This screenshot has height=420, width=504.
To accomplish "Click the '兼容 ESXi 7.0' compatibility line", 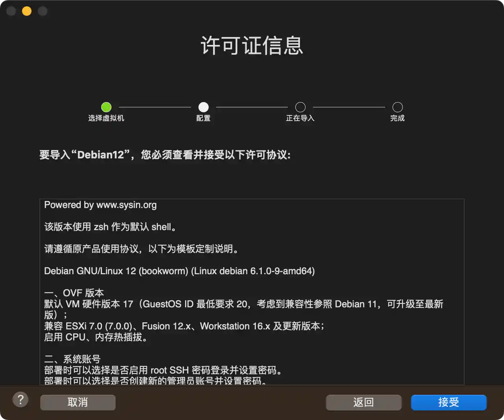I will click(184, 326).
